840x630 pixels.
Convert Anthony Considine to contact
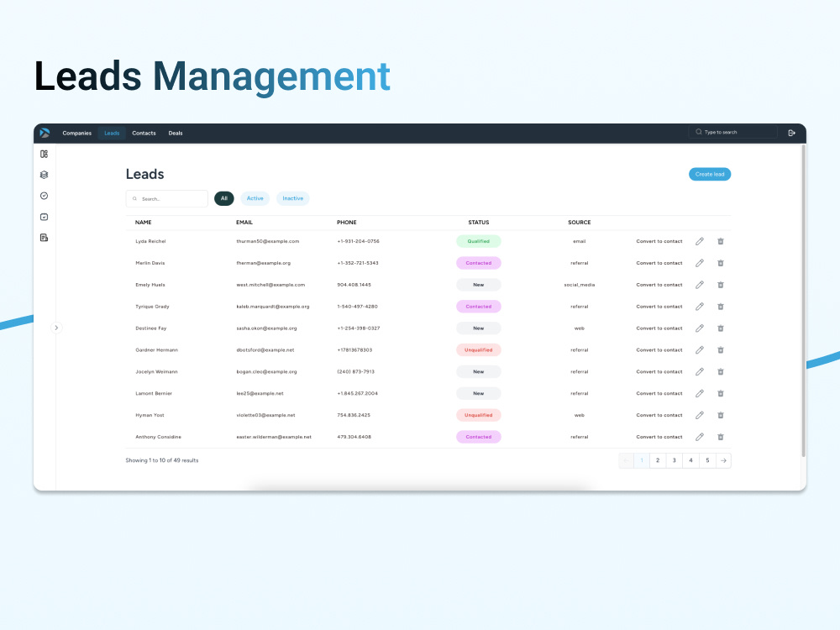point(659,437)
